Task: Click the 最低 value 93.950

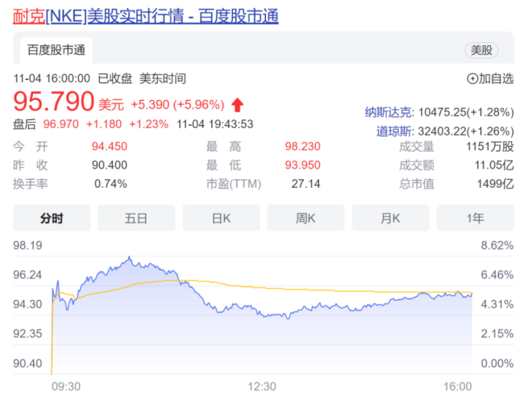Action: click(x=302, y=165)
